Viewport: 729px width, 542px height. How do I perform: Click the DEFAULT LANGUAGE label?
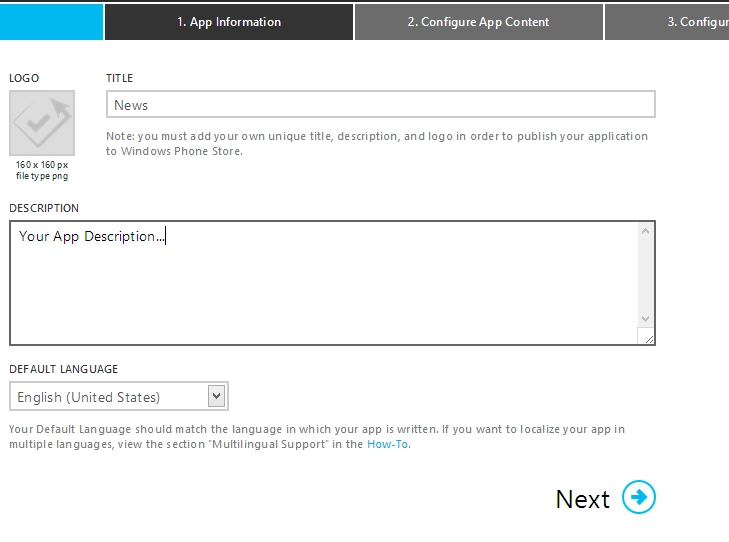pyautogui.click(x=64, y=369)
